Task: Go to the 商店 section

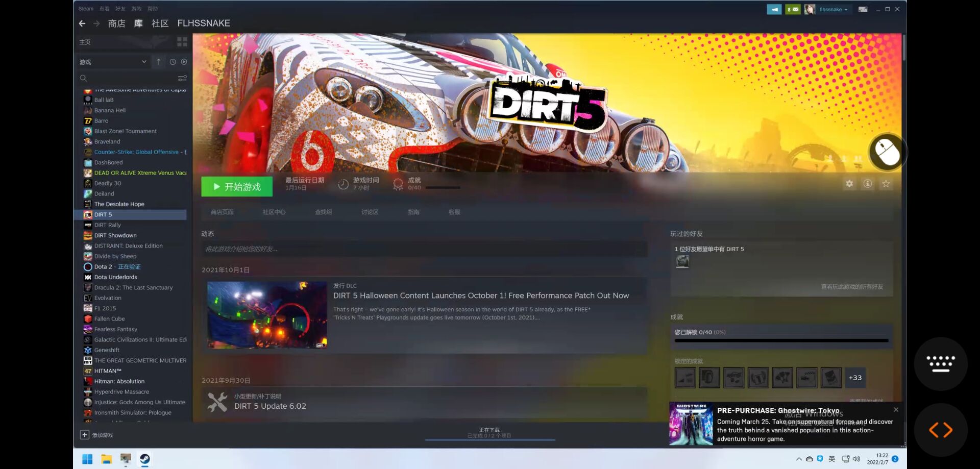Action: point(117,23)
